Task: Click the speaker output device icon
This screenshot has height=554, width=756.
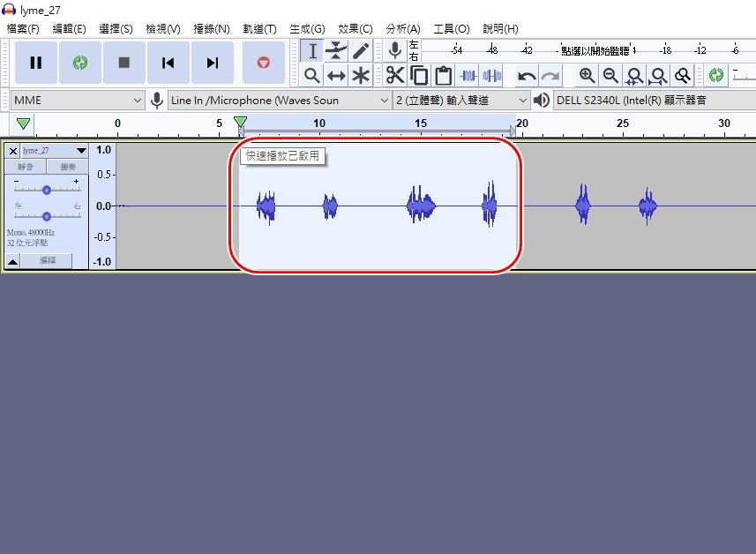Action: point(542,101)
